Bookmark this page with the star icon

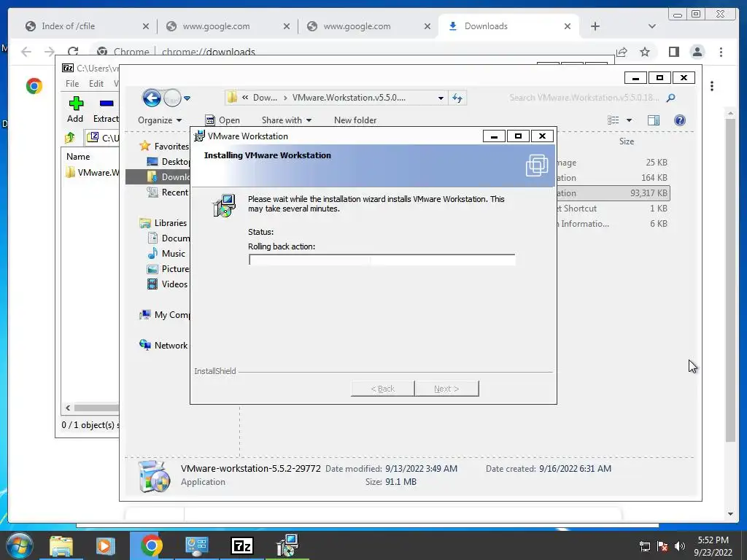click(x=645, y=52)
